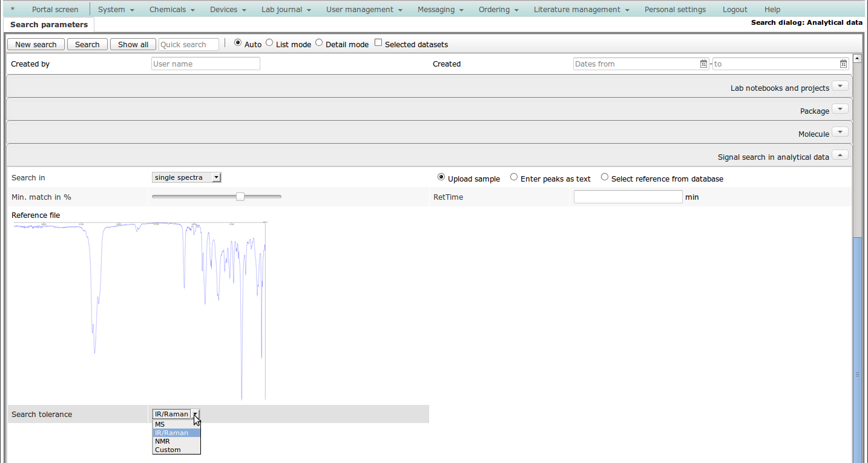Pick NMR from Search tolerance list
Image resolution: width=868 pixels, height=463 pixels.
tap(162, 441)
